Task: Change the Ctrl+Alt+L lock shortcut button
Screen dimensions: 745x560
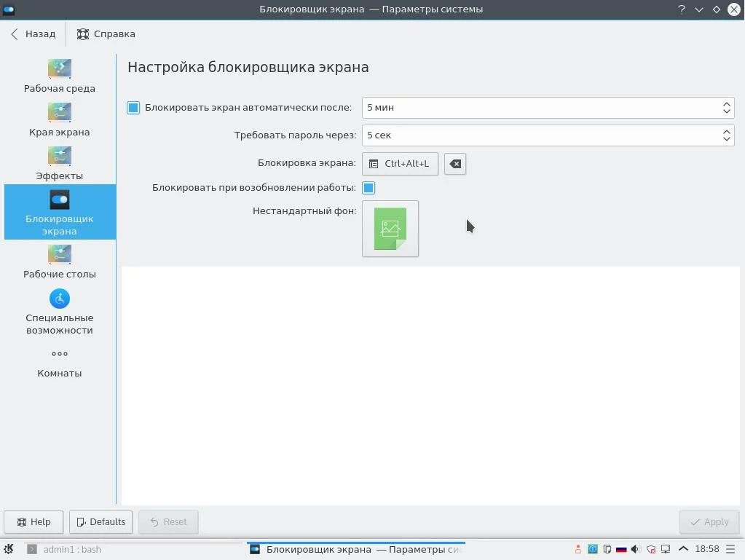Action: click(x=400, y=164)
